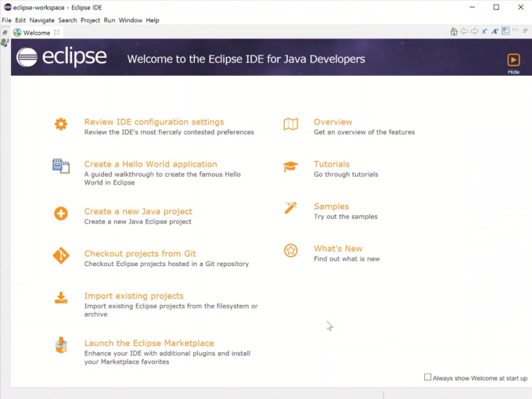The width and height of the screenshot is (532, 399).
Task: Click the Java perspective icon in left trim
Action: point(5,42)
